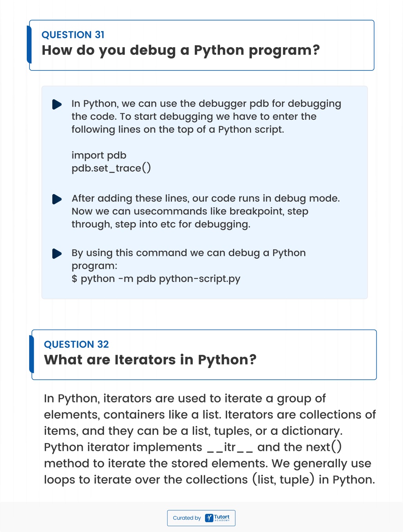Viewport: 403px width, 532px height.
Task: Click the 'QUESTION 31' label
Action: 73,35
